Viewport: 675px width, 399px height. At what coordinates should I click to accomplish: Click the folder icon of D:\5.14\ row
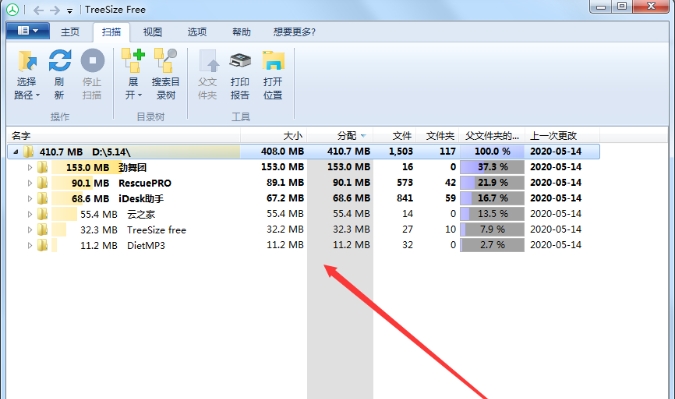pyautogui.click(x=28, y=152)
